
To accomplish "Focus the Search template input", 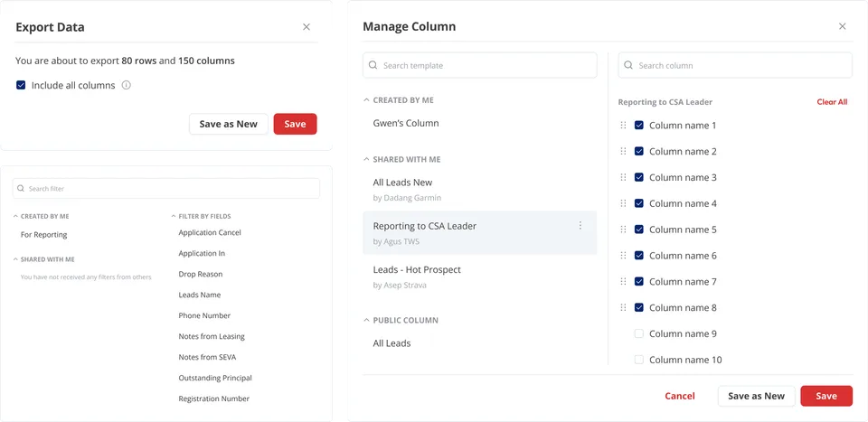I will [x=480, y=65].
